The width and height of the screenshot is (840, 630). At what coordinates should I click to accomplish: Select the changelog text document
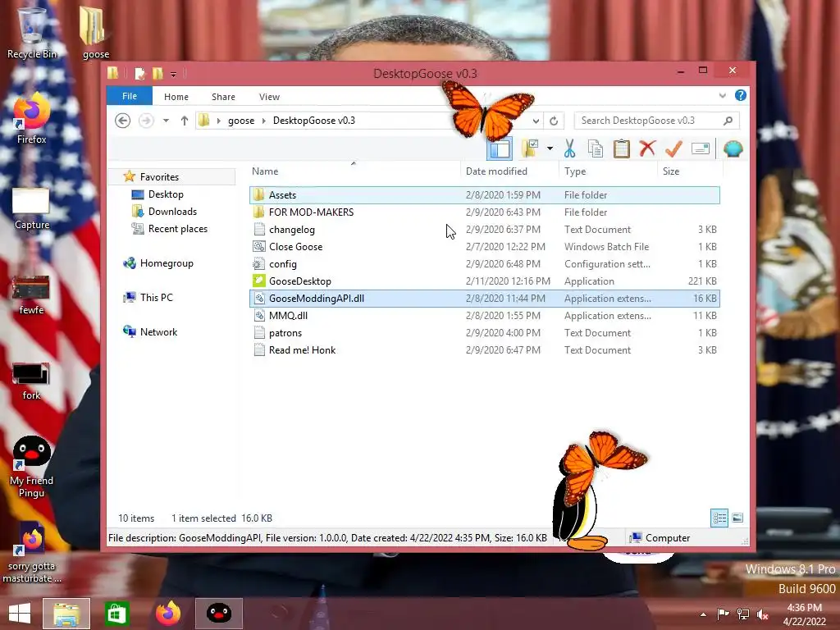(x=484, y=230)
